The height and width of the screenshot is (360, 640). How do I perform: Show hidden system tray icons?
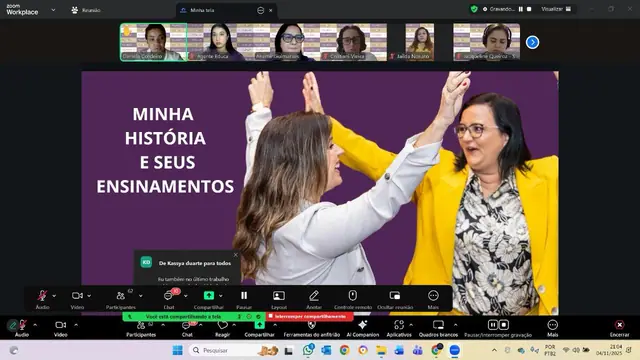pos(494,350)
